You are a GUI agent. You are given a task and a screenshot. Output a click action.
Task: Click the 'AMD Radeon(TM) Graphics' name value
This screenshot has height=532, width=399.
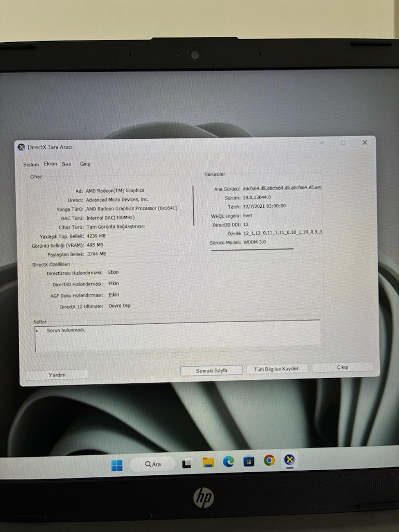click(115, 190)
